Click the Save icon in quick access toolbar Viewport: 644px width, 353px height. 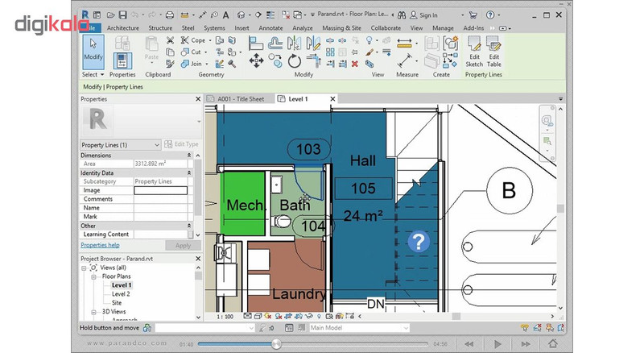click(123, 15)
